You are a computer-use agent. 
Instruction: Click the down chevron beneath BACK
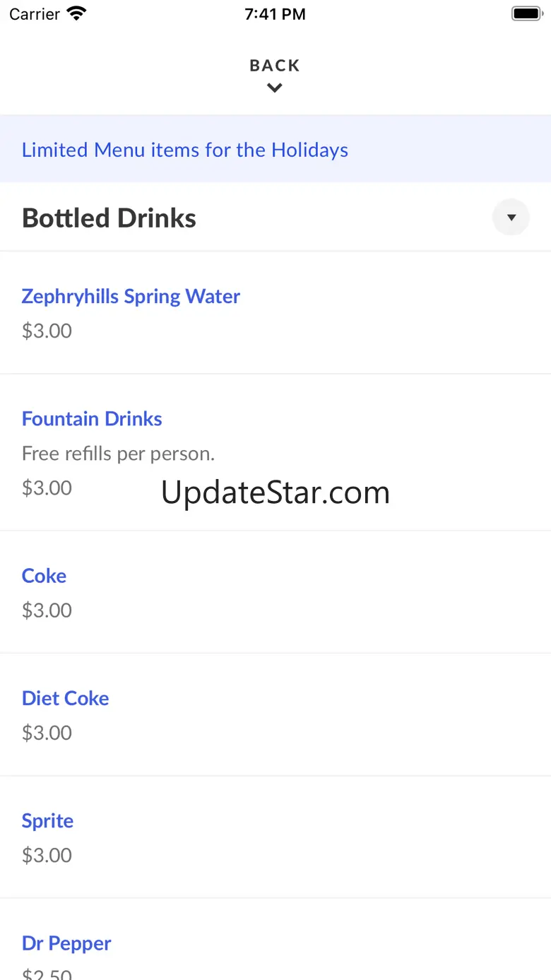275,88
